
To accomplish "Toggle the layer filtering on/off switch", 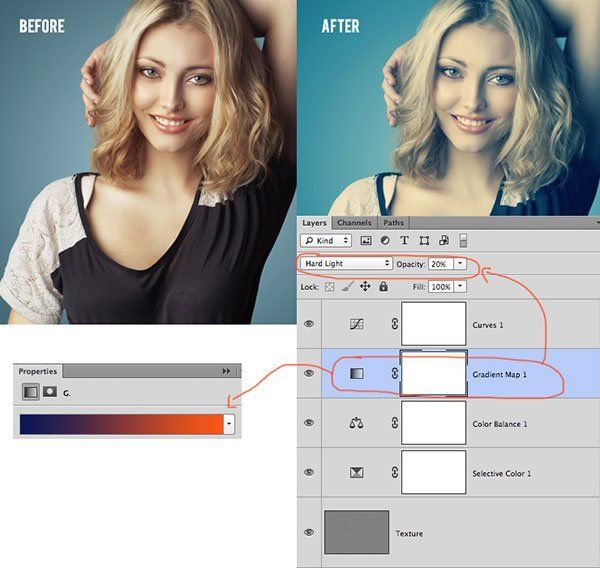I will tap(463, 240).
